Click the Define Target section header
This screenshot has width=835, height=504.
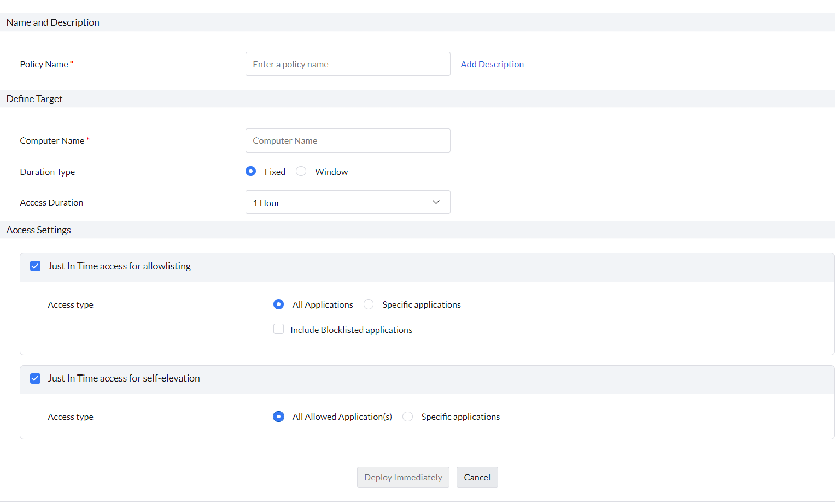pyautogui.click(x=34, y=99)
